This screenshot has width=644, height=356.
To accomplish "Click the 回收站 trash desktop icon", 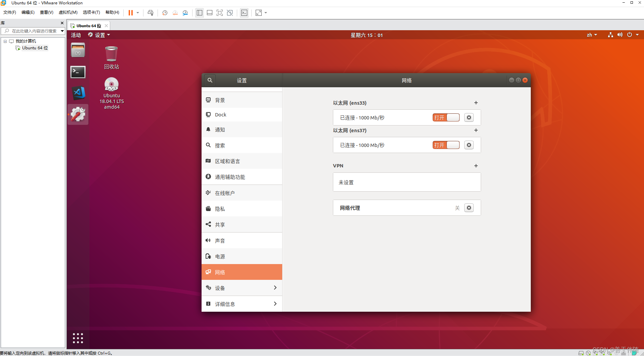I will [x=112, y=58].
